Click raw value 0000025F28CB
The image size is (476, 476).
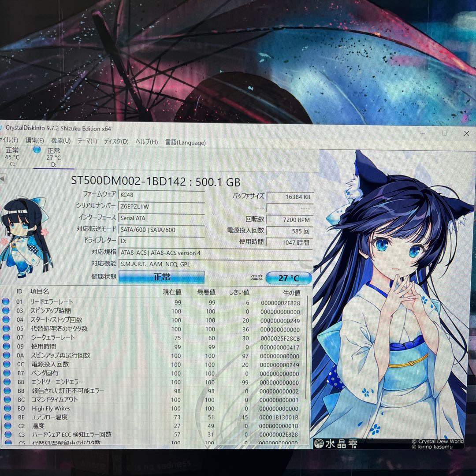tap(280, 338)
